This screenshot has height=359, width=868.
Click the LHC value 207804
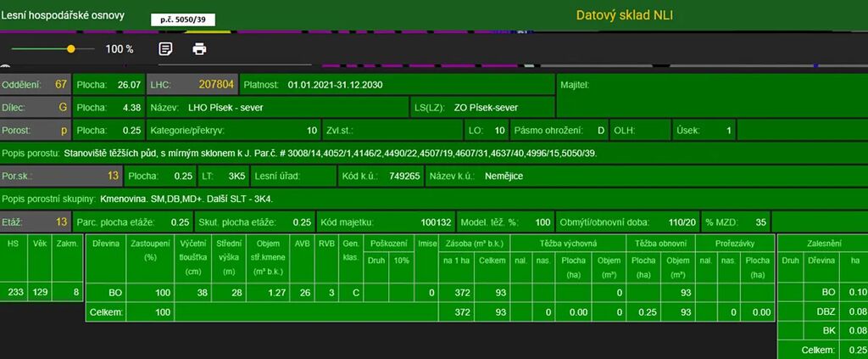[215, 85]
